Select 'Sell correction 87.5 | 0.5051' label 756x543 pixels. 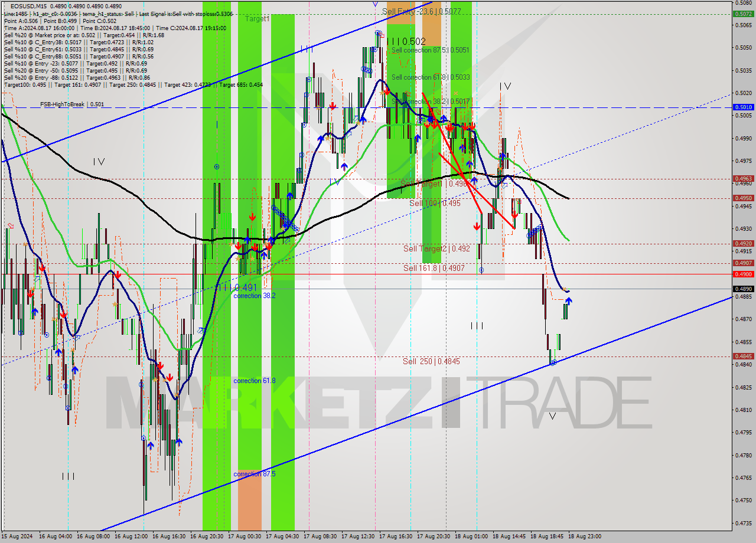[430, 50]
